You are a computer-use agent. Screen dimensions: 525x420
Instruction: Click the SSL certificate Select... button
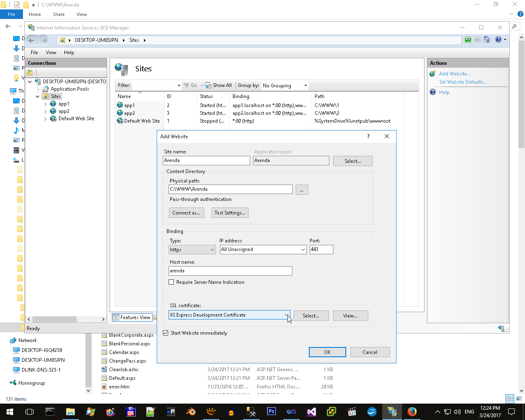tap(311, 316)
